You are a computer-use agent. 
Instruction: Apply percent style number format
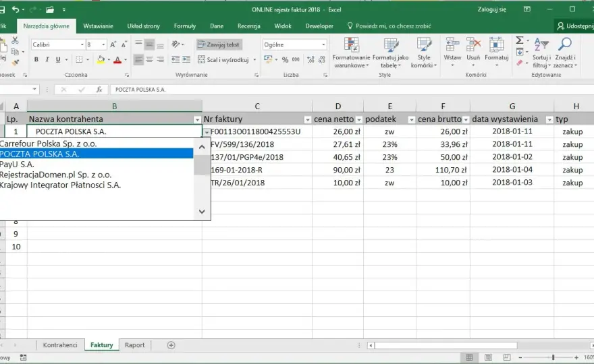(x=286, y=59)
